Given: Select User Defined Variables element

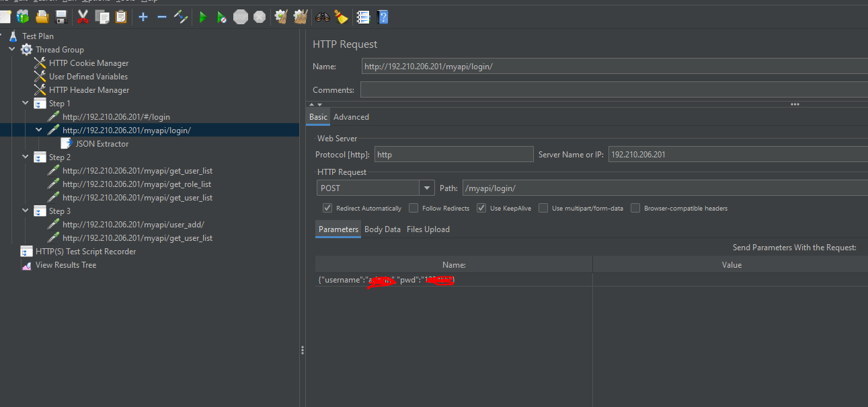Looking at the screenshot, I should click(88, 77).
